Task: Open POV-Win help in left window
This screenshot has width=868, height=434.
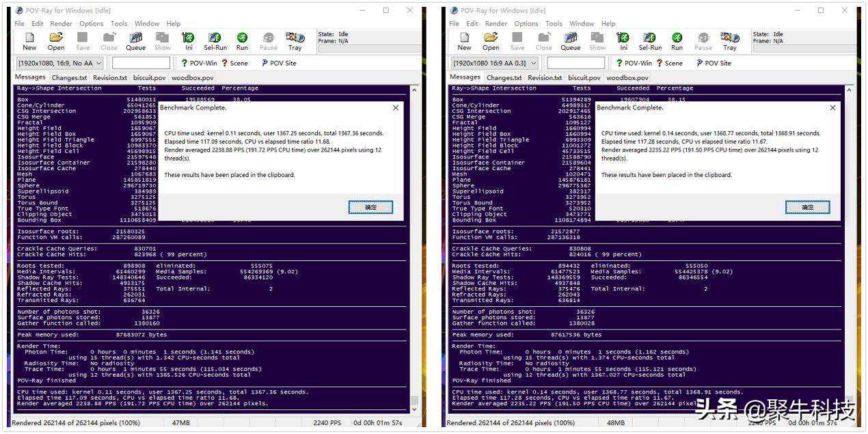Action: (x=198, y=63)
